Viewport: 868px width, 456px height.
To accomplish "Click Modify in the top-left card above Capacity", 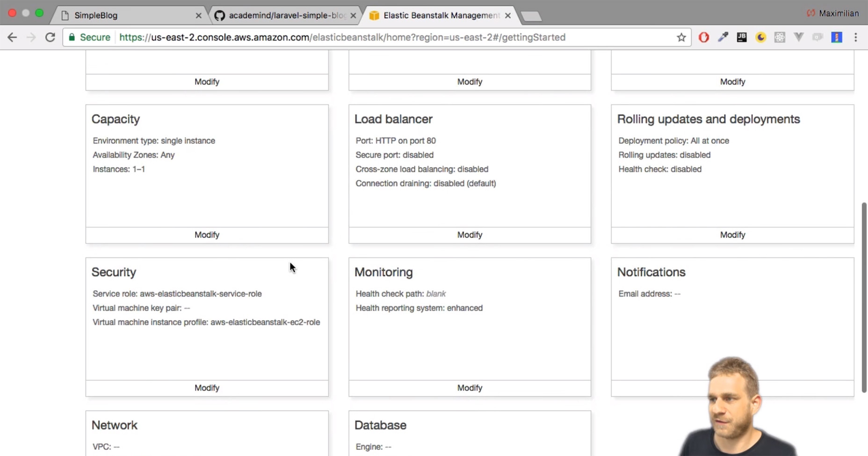I will (207, 82).
